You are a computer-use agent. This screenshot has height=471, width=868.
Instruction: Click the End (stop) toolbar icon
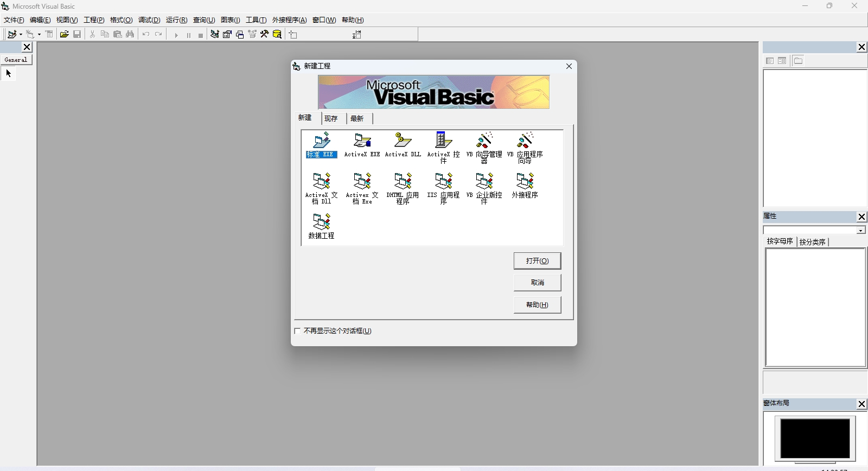point(201,35)
